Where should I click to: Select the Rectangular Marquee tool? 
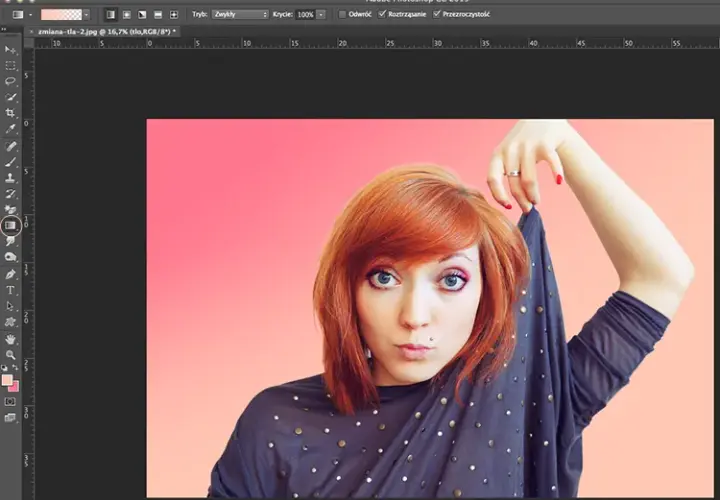pyautogui.click(x=10, y=65)
